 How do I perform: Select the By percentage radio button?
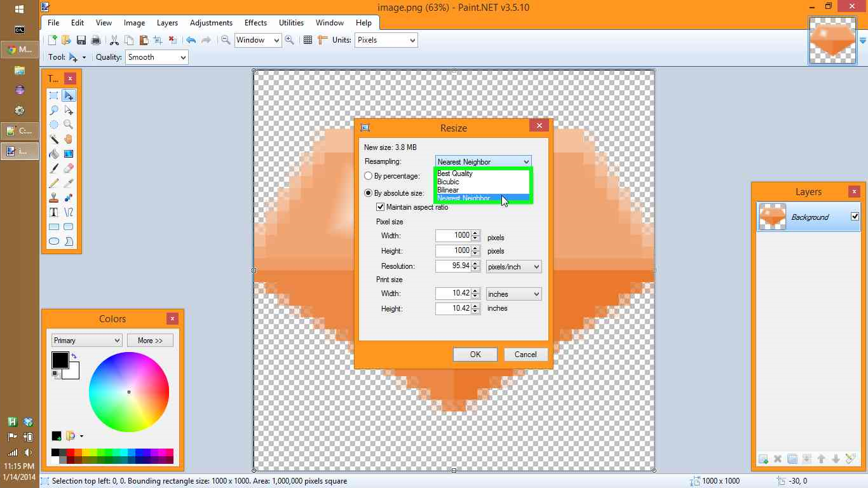click(x=369, y=176)
